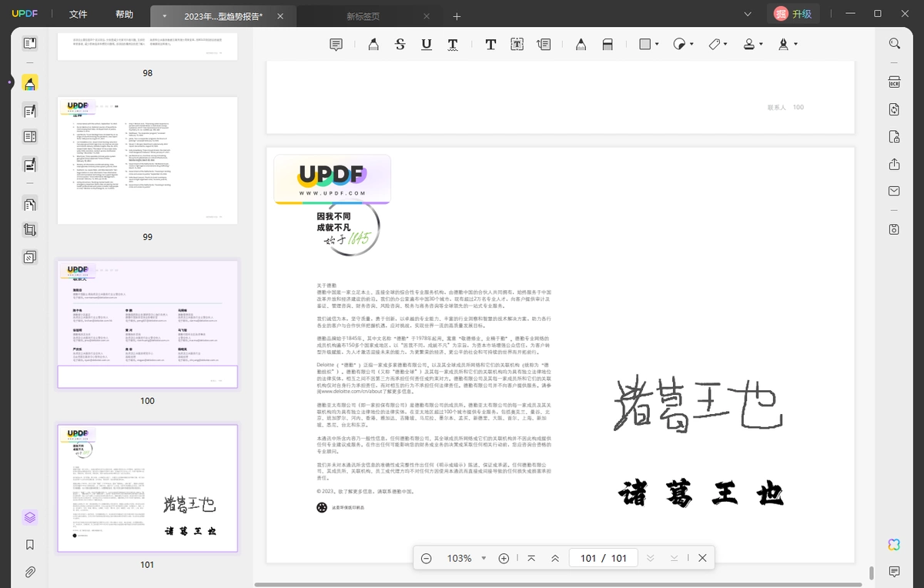
Task: Click the 升级 upgrade button
Action: 793,14
